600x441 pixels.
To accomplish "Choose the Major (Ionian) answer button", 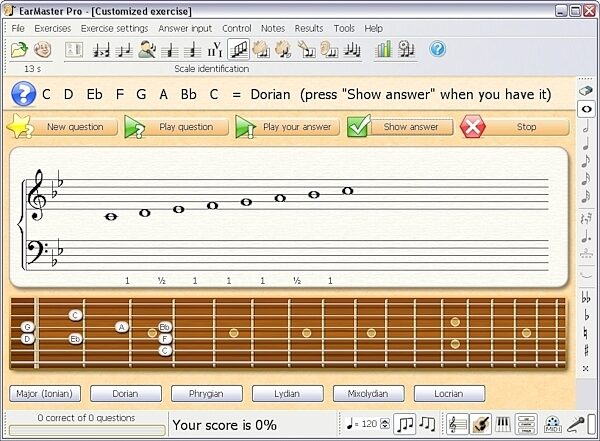I will pyautogui.click(x=45, y=394).
